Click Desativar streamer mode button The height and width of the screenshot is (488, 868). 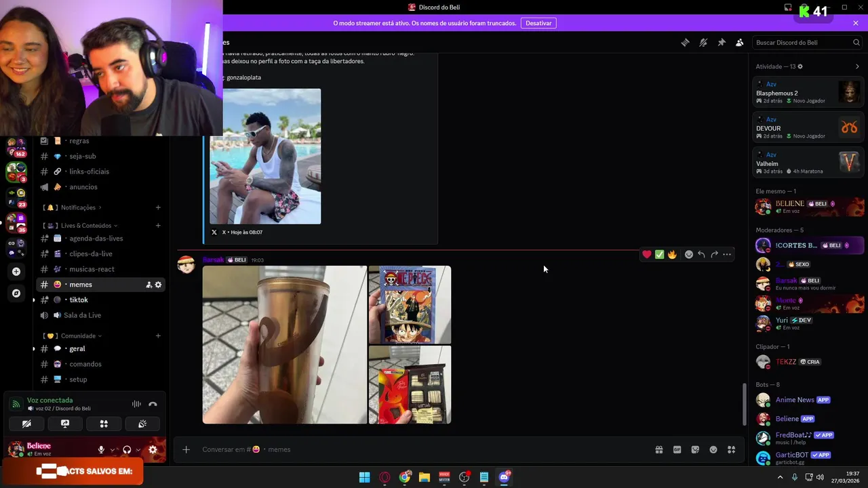[538, 23]
